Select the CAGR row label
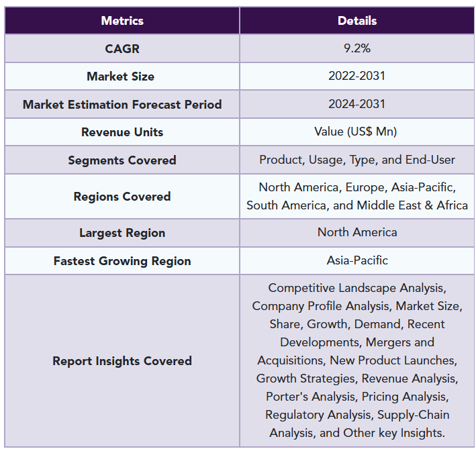 point(122,49)
